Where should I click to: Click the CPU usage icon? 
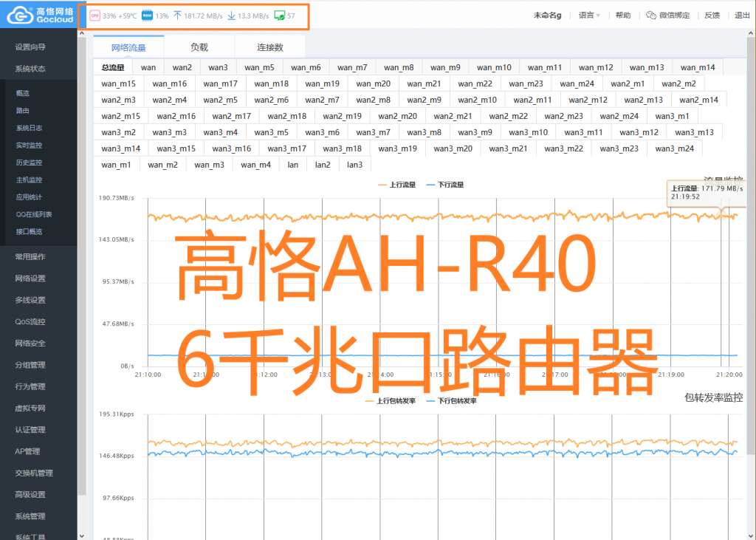coord(94,16)
